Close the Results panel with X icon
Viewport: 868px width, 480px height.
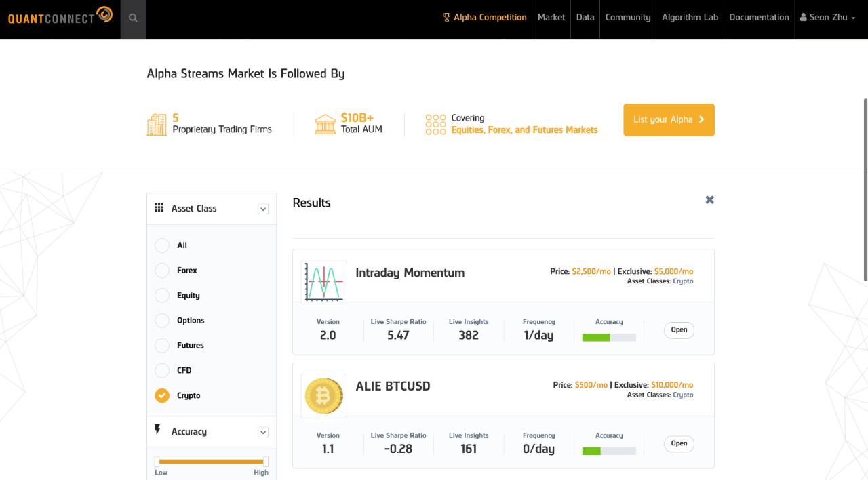tap(709, 200)
